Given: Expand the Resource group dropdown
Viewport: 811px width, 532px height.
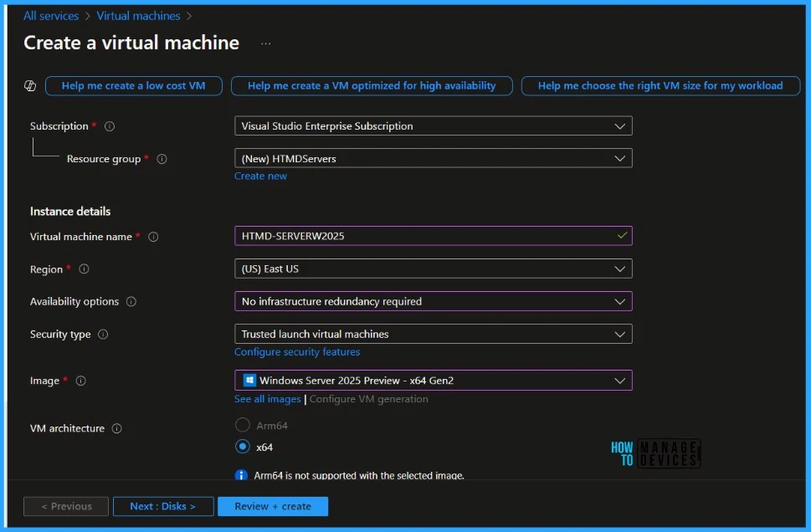Looking at the screenshot, I should [434, 158].
